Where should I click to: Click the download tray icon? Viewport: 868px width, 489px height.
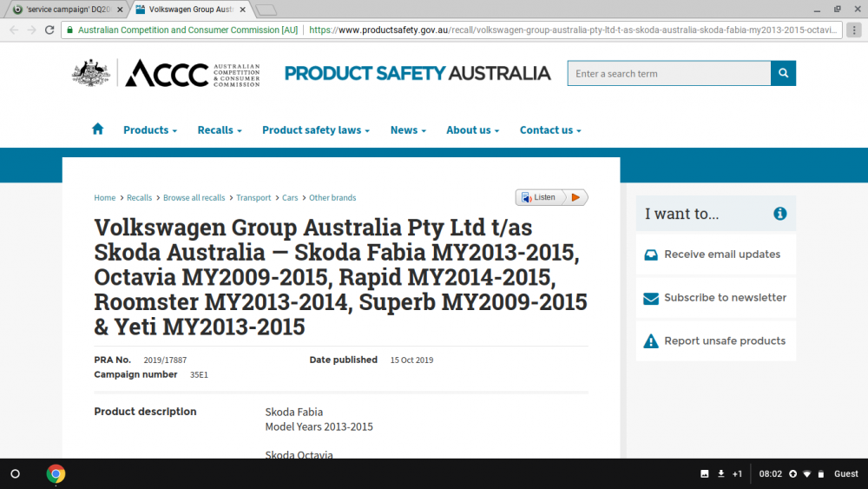pyautogui.click(x=720, y=474)
